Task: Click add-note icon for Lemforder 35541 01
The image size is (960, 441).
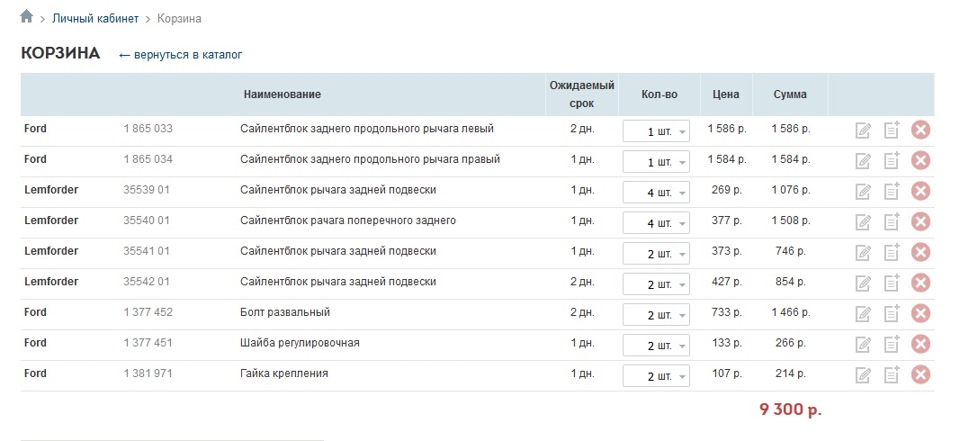Action: 892,252
